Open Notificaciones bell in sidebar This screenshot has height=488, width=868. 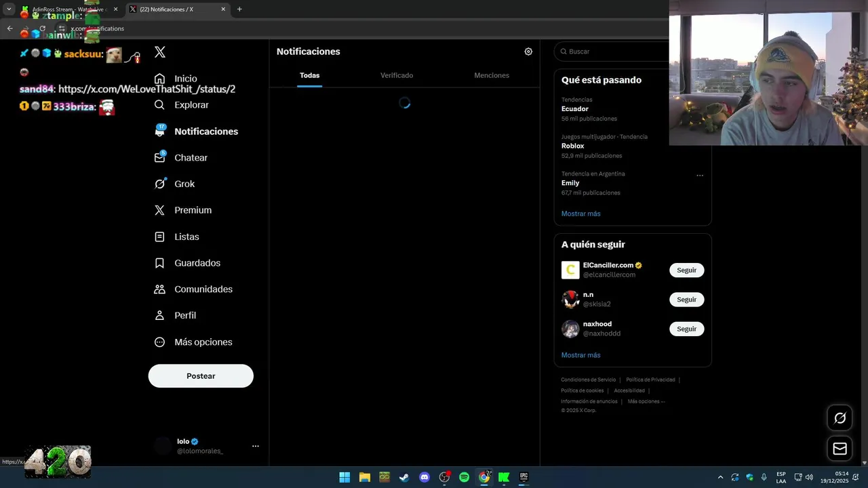point(197,131)
